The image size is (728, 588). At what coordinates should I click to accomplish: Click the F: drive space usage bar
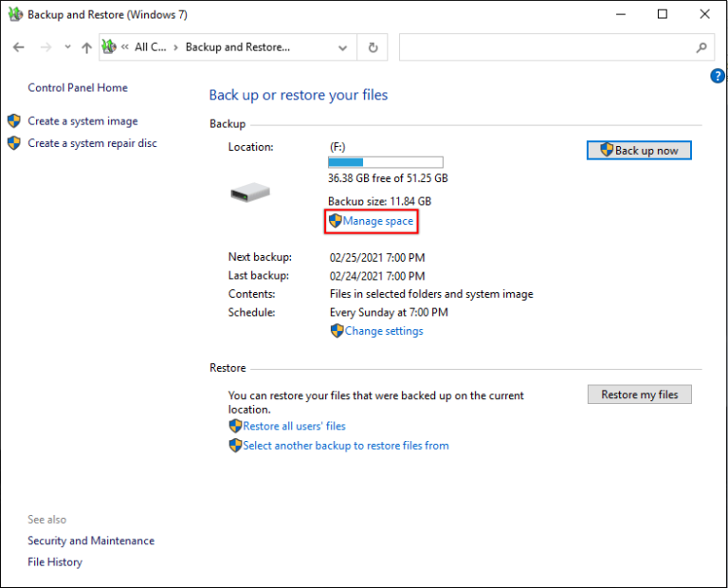[x=386, y=162]
